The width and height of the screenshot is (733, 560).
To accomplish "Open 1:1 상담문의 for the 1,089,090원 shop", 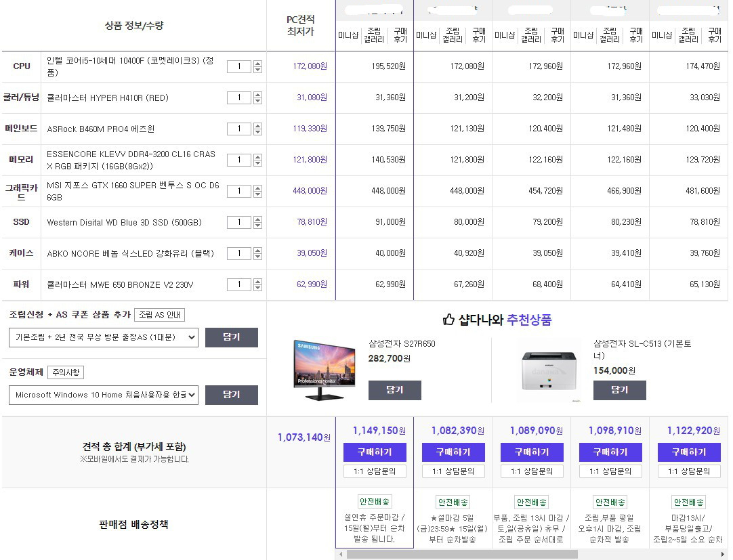I will click(532, 471).
